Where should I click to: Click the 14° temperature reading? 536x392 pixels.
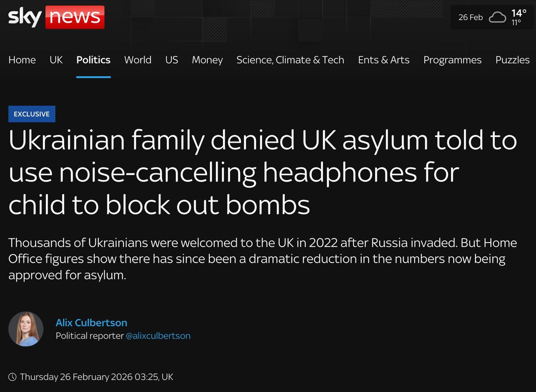click(518, 13)
